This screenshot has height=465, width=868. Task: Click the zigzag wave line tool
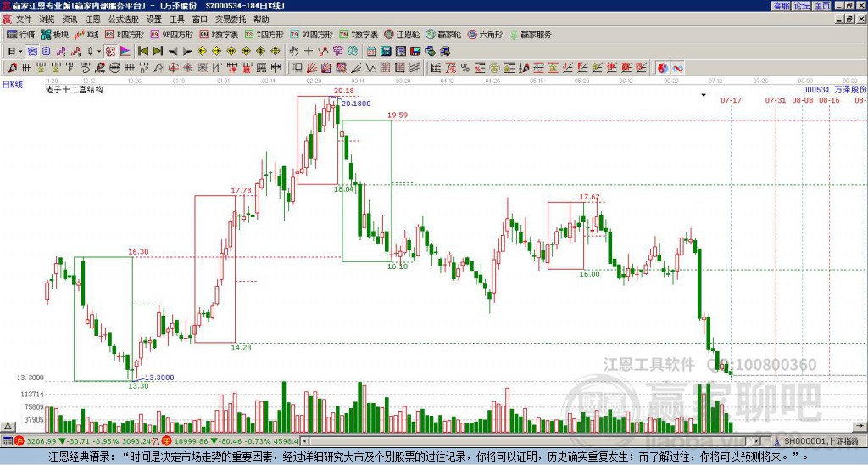pos(370,68)
